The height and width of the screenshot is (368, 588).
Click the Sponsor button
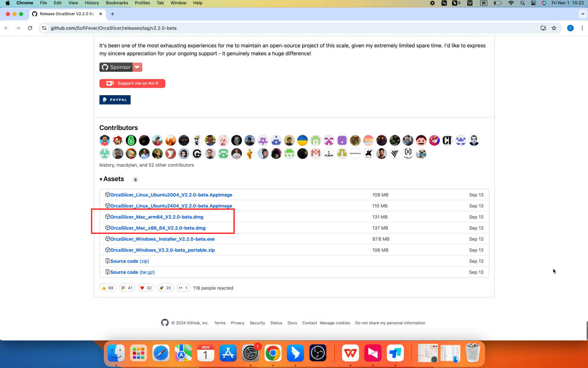tap(121, 67)
